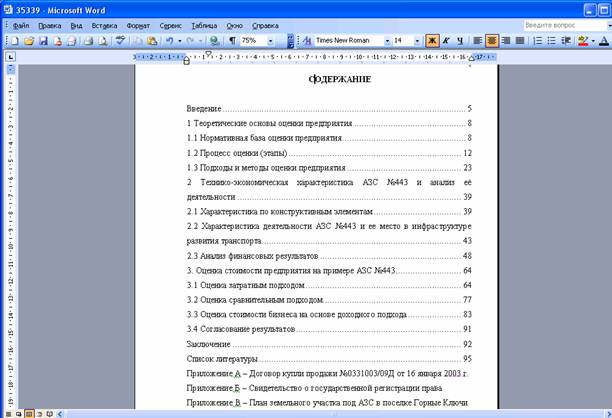Expand the redo history dropdown arrow
This screenshot has width=612, height=418.
click(200, 41)
